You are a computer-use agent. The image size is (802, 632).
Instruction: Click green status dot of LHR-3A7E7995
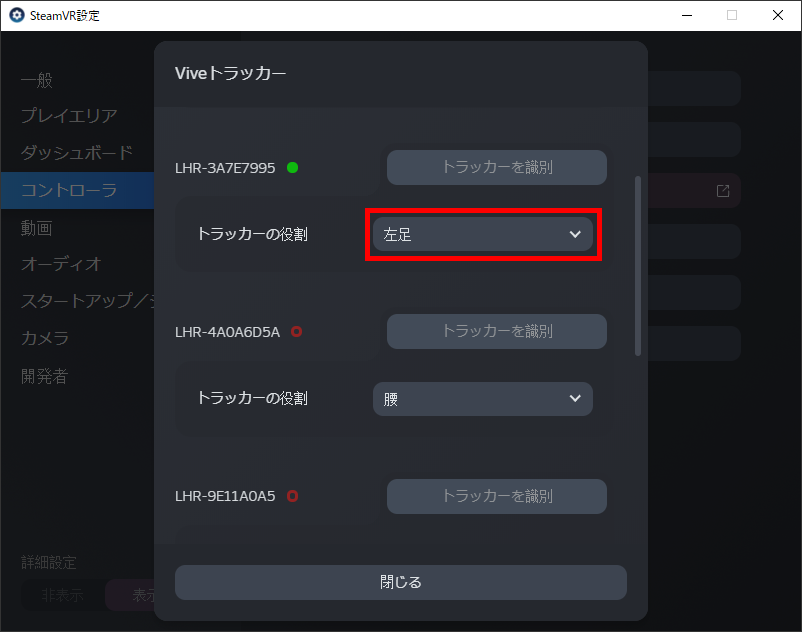pyautogui.click(x=293, y=167)
